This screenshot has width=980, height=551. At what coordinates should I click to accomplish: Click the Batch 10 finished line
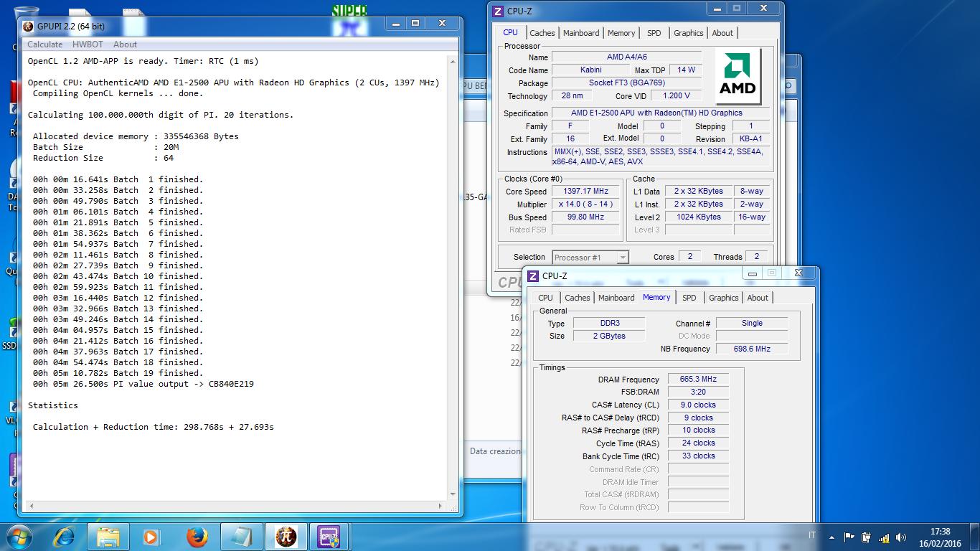pyautogui.click(x=118, y=276)
